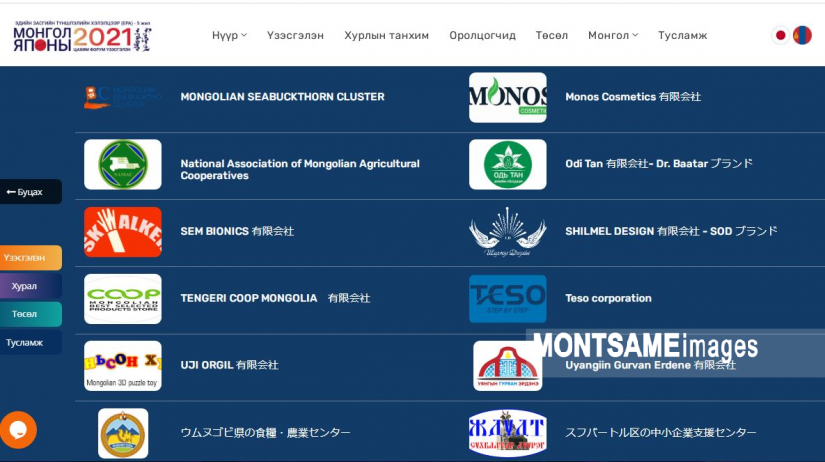Click the Odi Tan green logo

(508, 164)
